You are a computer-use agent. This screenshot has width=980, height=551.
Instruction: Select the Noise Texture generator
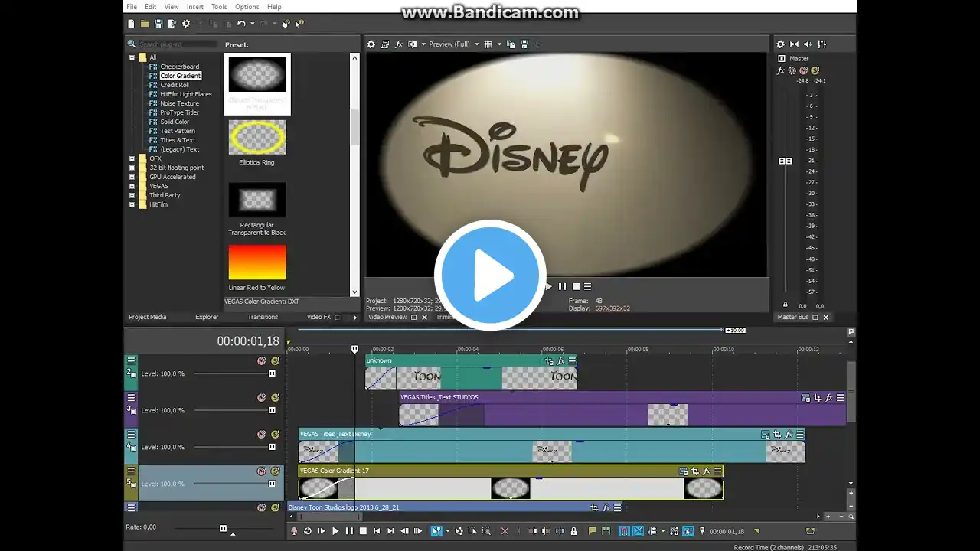pyautogui.click(x=179, y=103)
